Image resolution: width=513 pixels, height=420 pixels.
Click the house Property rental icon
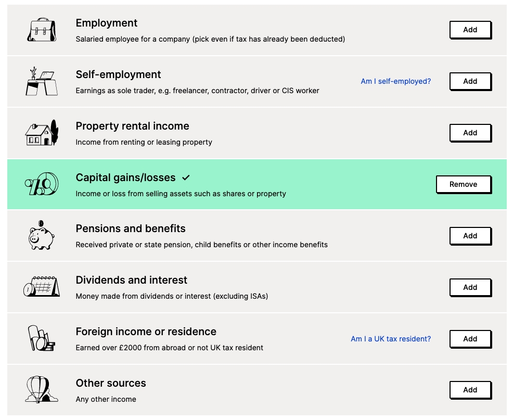coord(41,133)
